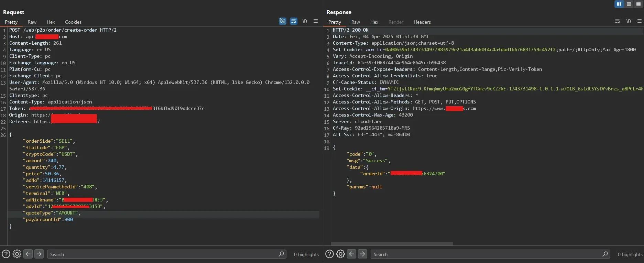Go to next match in Request search
The width and height of the screenshot is (644, 263).
point(39,254)
